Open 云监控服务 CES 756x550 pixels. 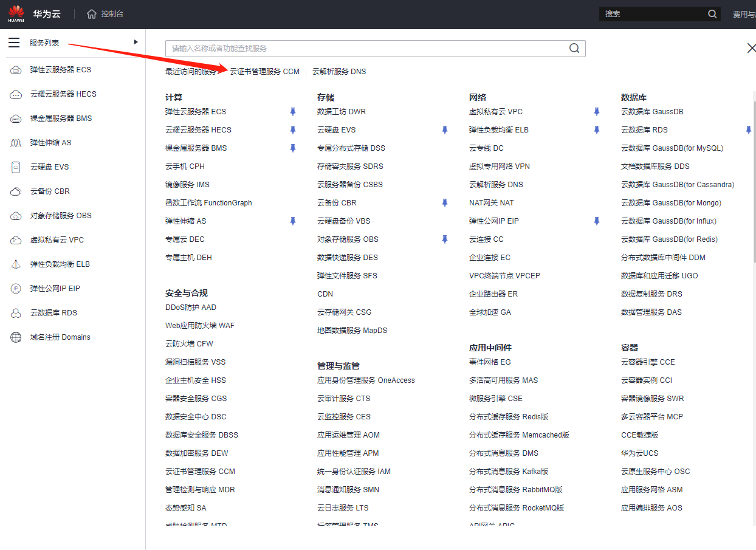(x=344, y=417)
